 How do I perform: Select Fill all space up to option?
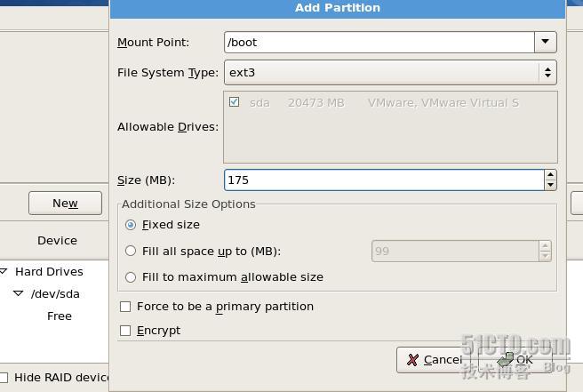coord(131,251)
